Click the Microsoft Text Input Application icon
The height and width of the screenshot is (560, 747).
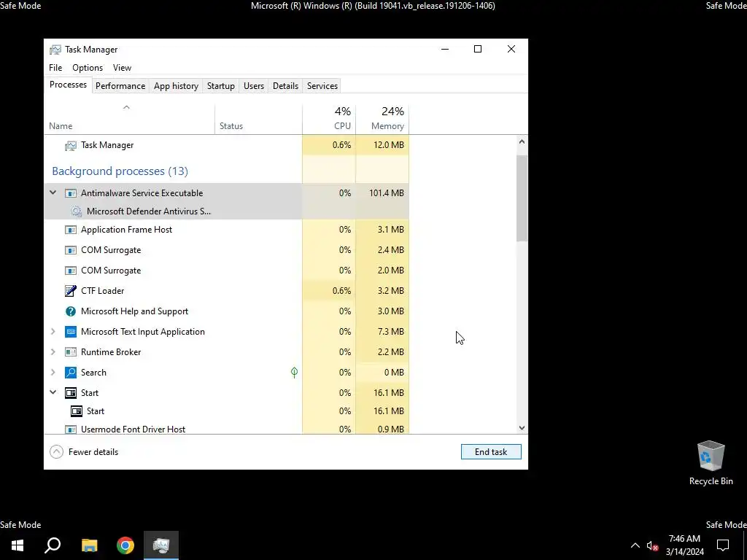[x=71, y=332]
